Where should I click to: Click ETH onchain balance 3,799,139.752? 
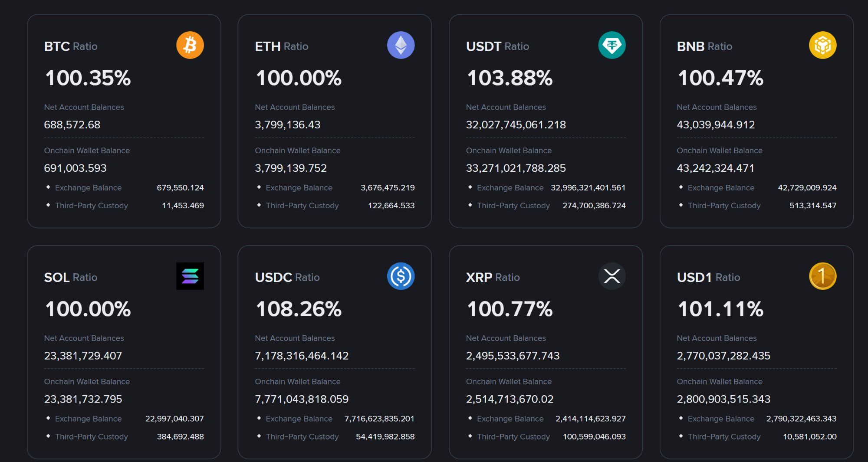tap(291, 168)
